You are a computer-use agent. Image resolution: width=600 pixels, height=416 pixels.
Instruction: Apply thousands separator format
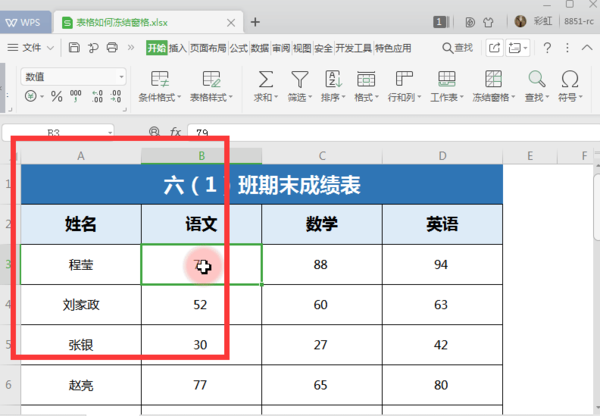tap(75, 96)
